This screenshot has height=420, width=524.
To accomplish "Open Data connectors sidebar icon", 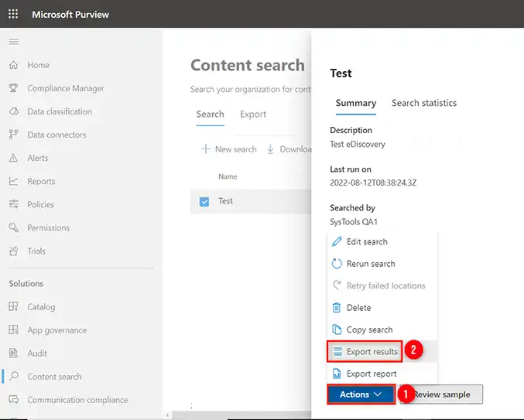I will (14, 135).
